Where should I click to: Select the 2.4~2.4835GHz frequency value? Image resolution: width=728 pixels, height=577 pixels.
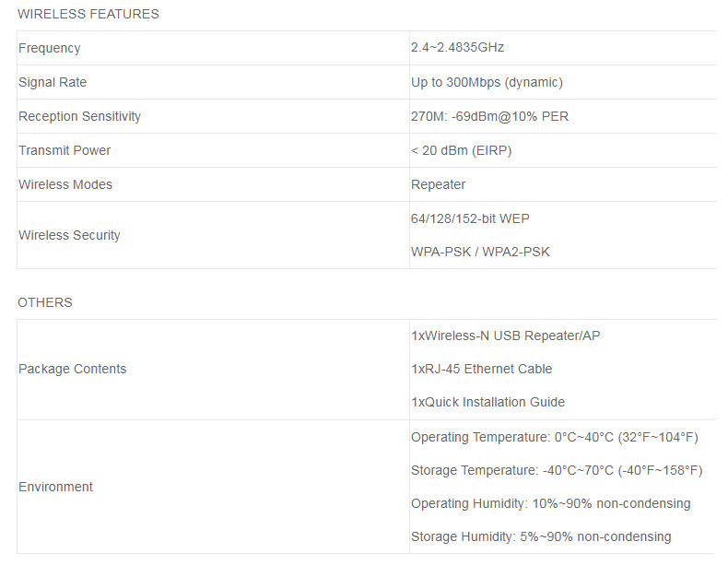[457, 48]
